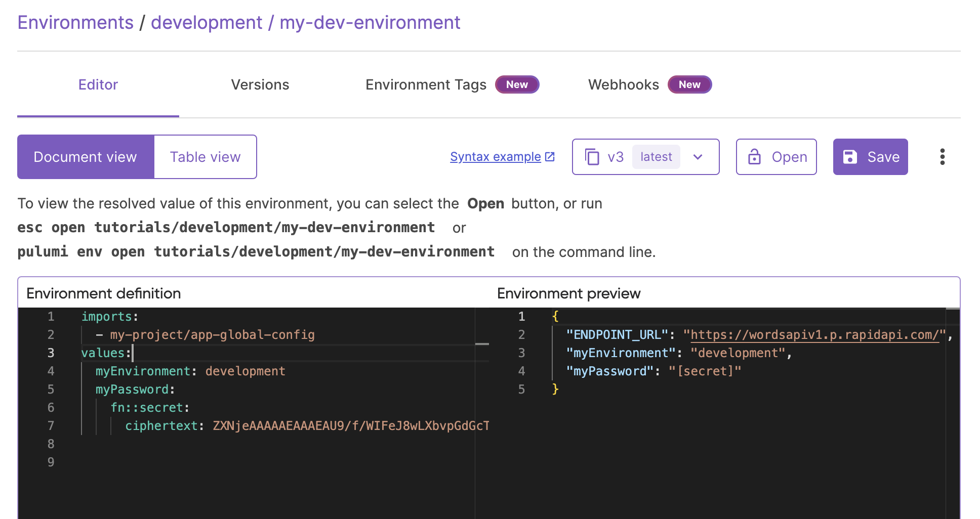Click my-dev-environment breadcrumb
This screenshot has height=519, width=980.
pyautogui.click(x=370, y=23)
